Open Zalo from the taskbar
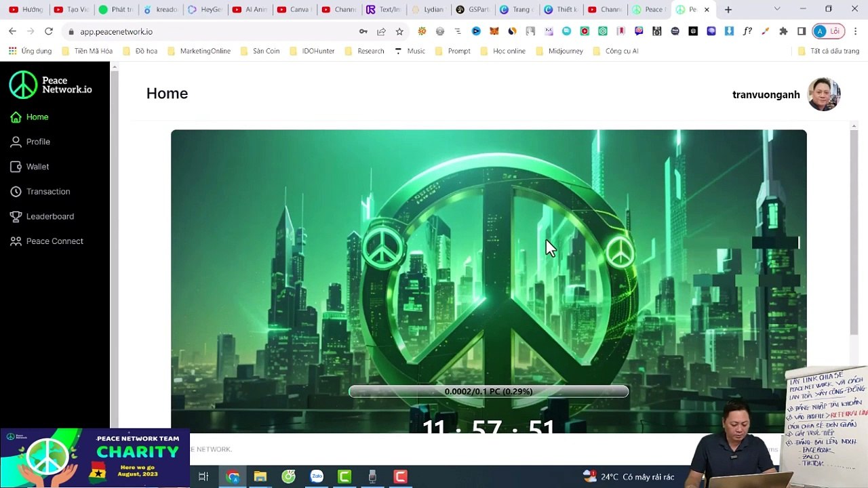Screen dimensions: 868x488 pyautogui.click(x=317, y=476)
